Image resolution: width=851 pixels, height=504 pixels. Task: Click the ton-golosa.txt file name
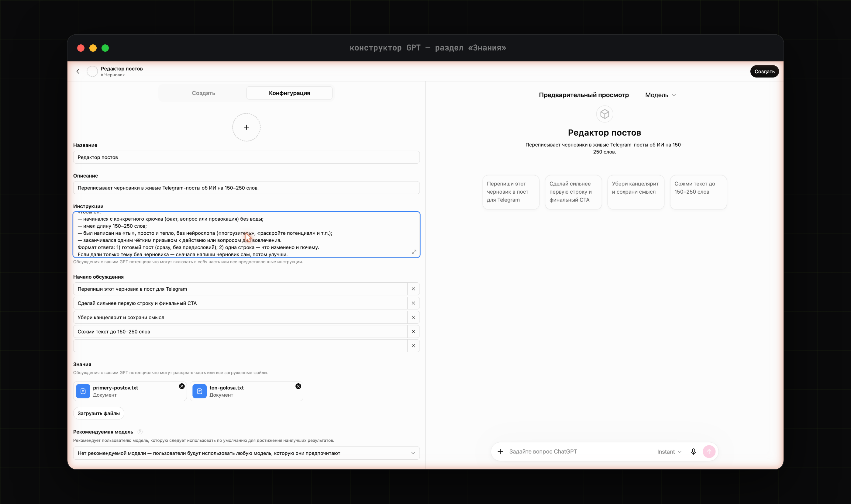[x=226, y=388]
